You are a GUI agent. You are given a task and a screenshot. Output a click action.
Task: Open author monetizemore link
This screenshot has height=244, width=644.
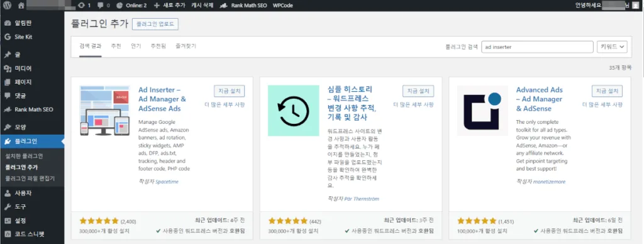point(549,182)
